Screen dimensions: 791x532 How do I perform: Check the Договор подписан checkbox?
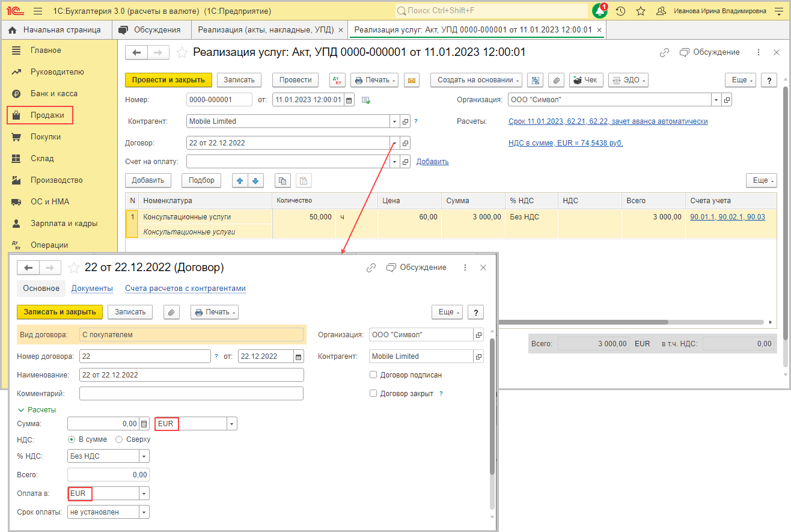(x=373, y=375)
